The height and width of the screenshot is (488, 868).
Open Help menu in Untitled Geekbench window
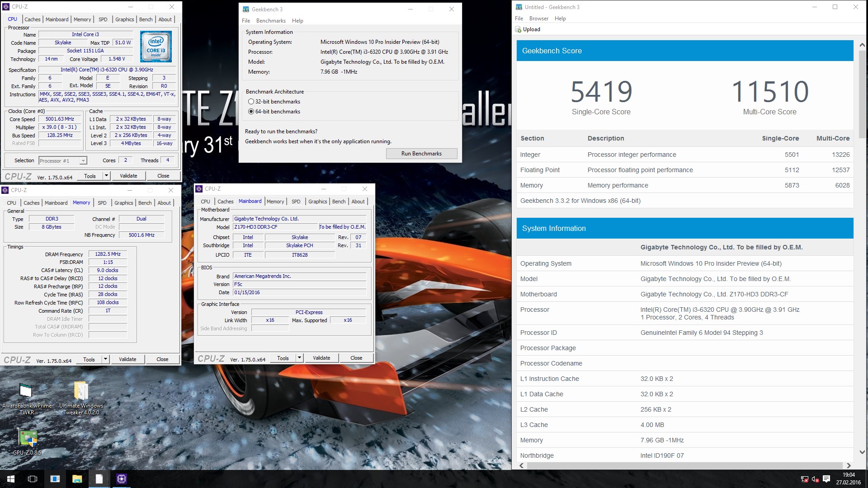560,19
